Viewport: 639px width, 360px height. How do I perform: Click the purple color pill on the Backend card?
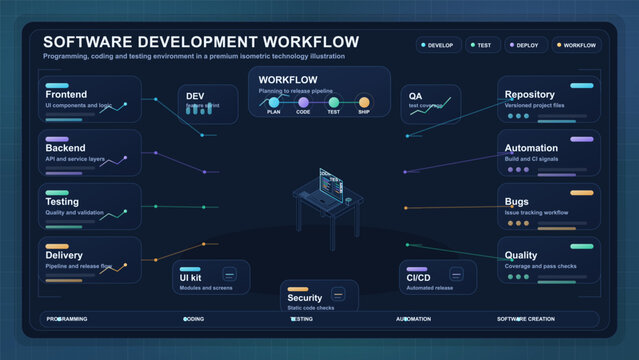(x=57, y=139)
